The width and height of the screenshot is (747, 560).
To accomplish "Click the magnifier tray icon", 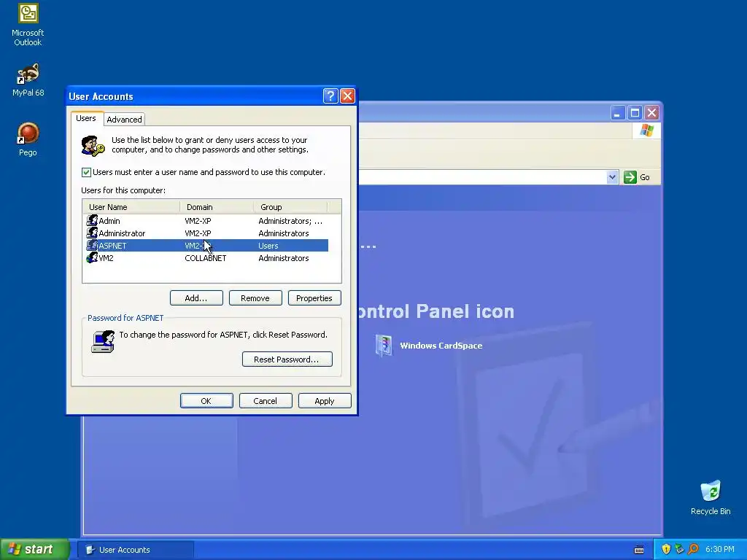I will (x=693, y=549).
